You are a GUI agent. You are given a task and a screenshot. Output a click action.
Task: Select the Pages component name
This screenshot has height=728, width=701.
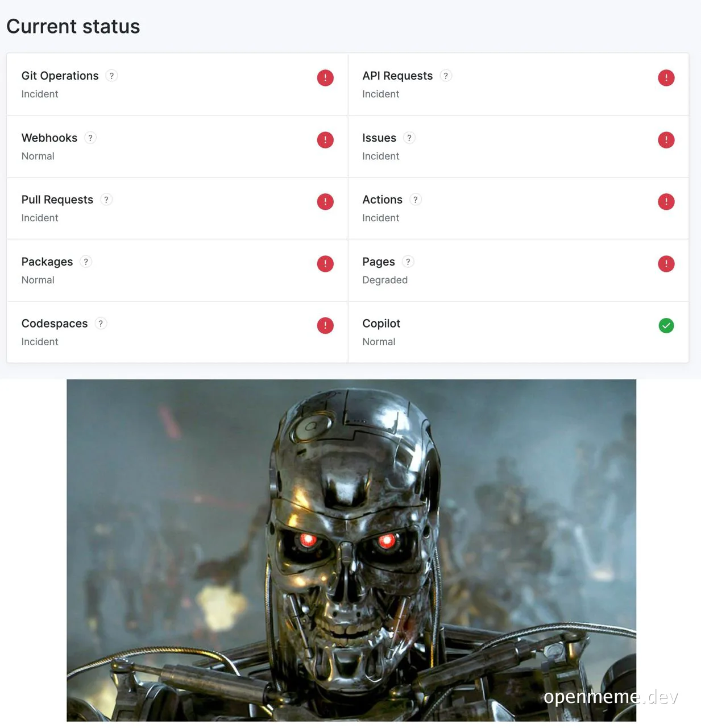tap(379, 262)
